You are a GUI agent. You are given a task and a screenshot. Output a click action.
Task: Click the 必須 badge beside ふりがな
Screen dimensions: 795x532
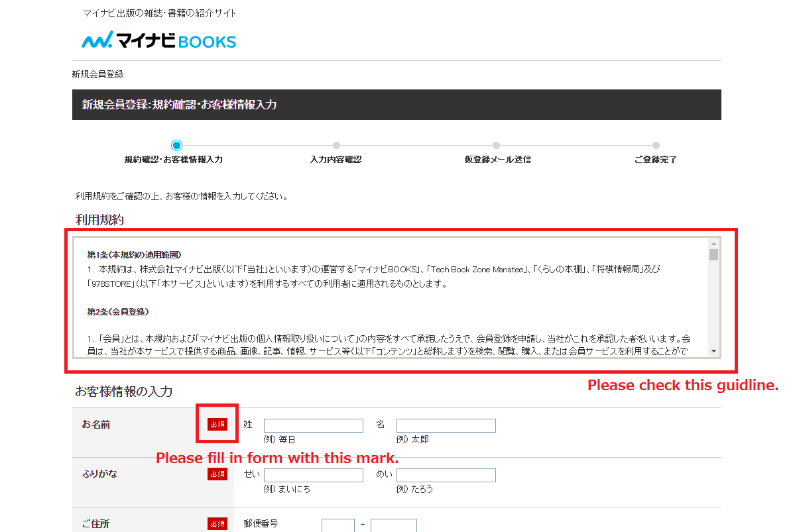pyautogui.click(x=217, y=474)
